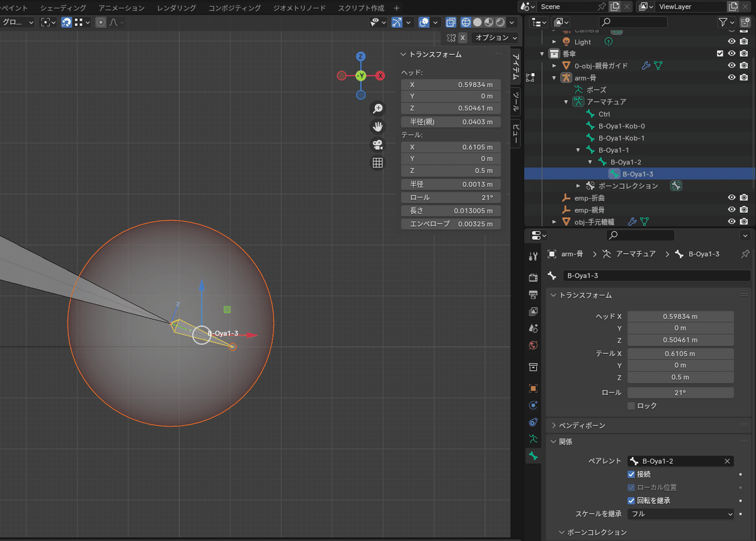This screenshot has width=756, height=541.
Task: Click the pan view hand icon
Action: [377, 127]
